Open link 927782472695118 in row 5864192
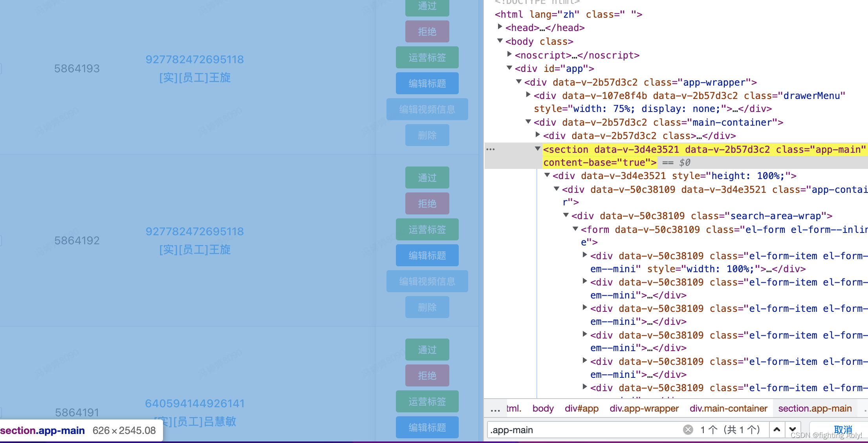Viewport: 868px width, 443px height. tap(195, 231)
